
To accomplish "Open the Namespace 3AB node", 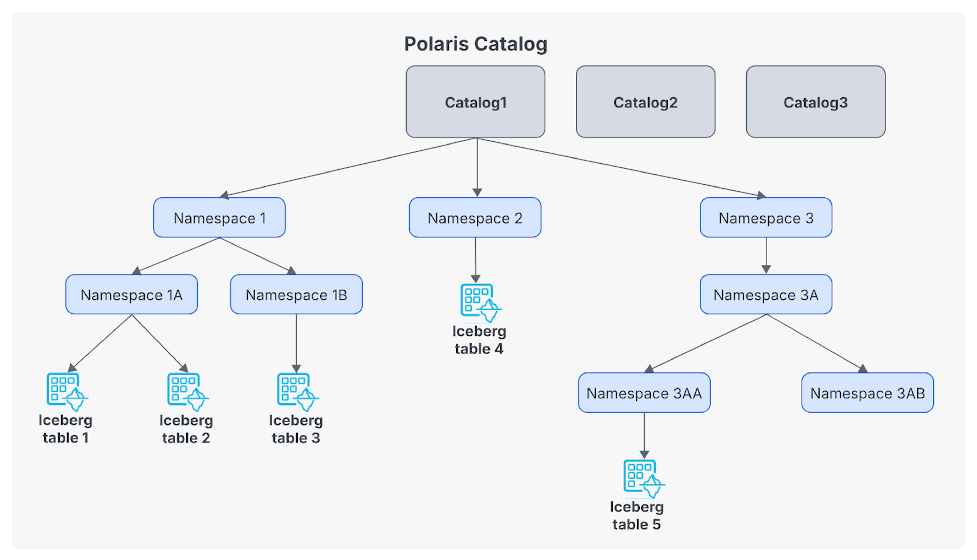I will click(x=868, y=393).
